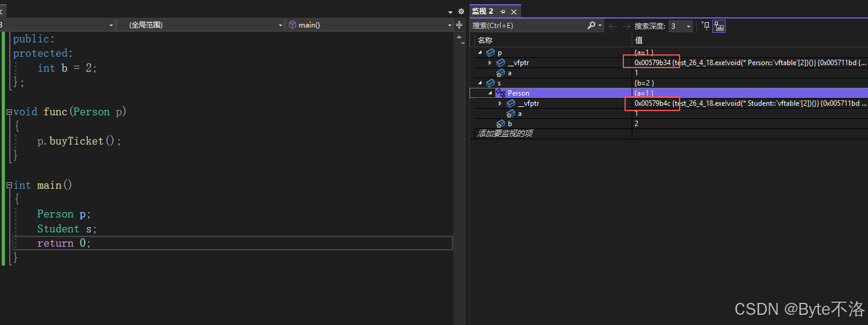Pin the 监视 2 watch panel
This screenshot has width=868, height=325.
502,11
